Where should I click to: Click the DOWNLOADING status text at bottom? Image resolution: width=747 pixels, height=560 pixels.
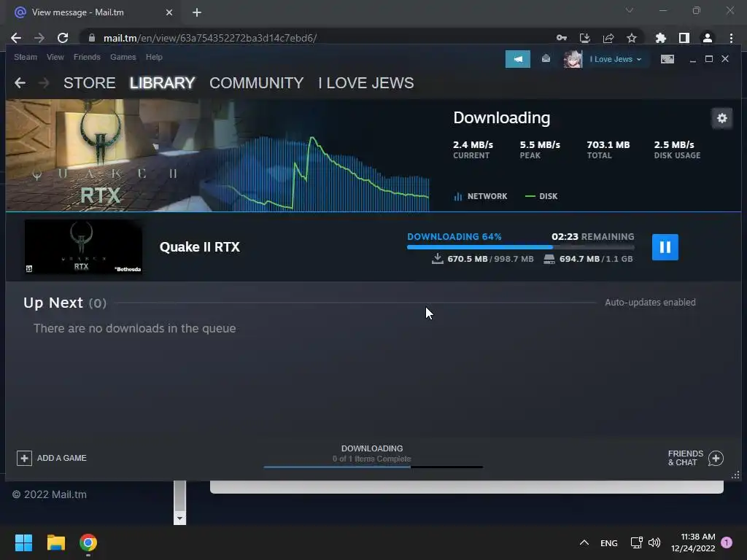pyautogui.click(x=372, y=448)
